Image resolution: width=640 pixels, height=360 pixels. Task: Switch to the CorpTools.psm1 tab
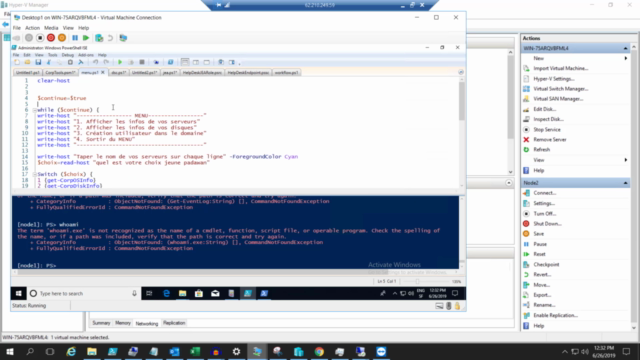(60, 73)
